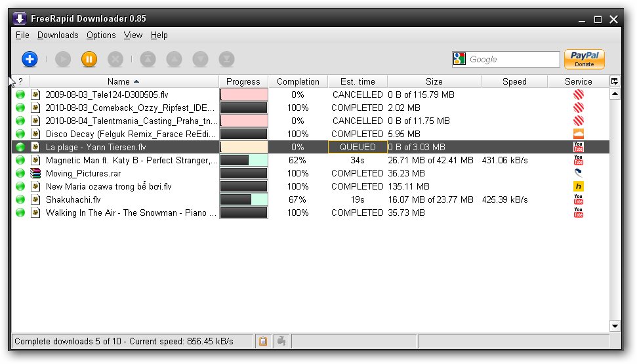Viewport: 637px width, 364px height.
Task: Click the Move up toolbar button
Action: [x=174, y=59]
